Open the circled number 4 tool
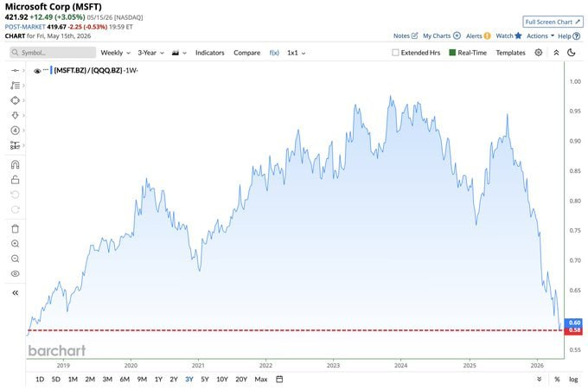The image size is (588, 390). 15,131
